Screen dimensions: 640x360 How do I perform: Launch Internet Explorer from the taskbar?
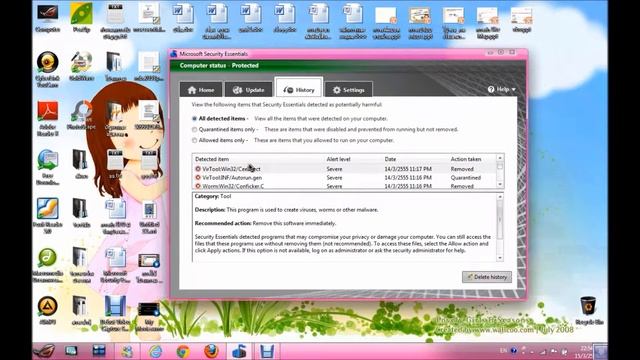(155, 351)
